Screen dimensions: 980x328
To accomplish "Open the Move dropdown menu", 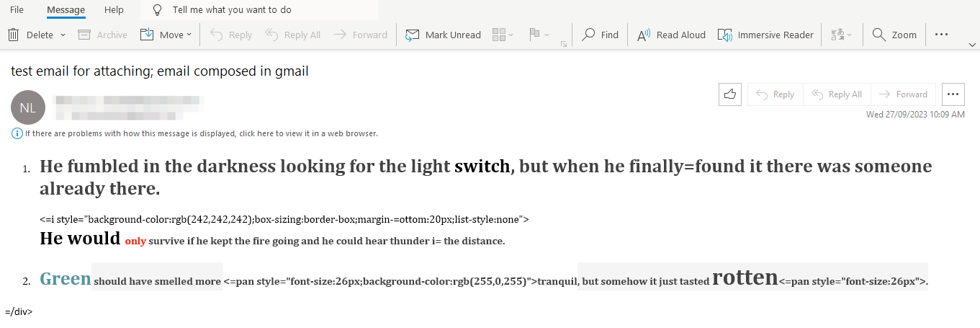I will (166, 35).
